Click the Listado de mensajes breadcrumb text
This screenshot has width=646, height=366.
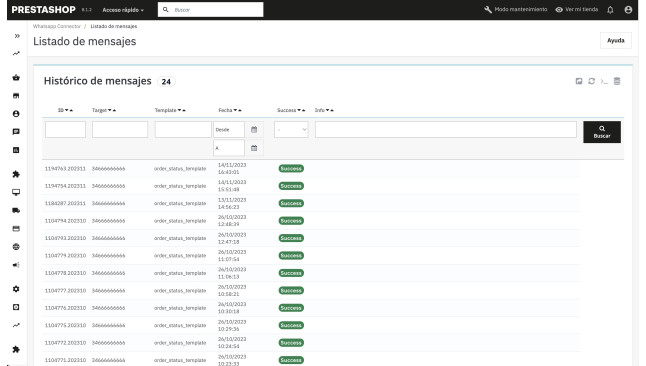pos(114,26)
